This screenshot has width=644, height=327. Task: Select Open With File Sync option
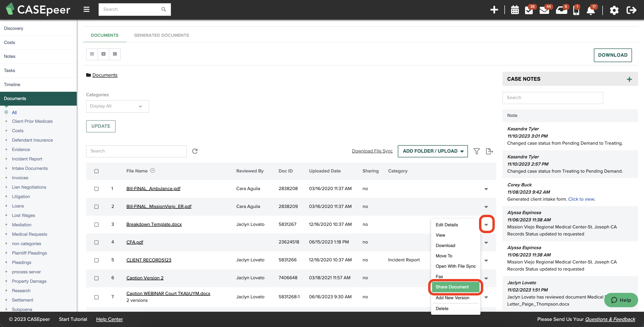[455, 266]
